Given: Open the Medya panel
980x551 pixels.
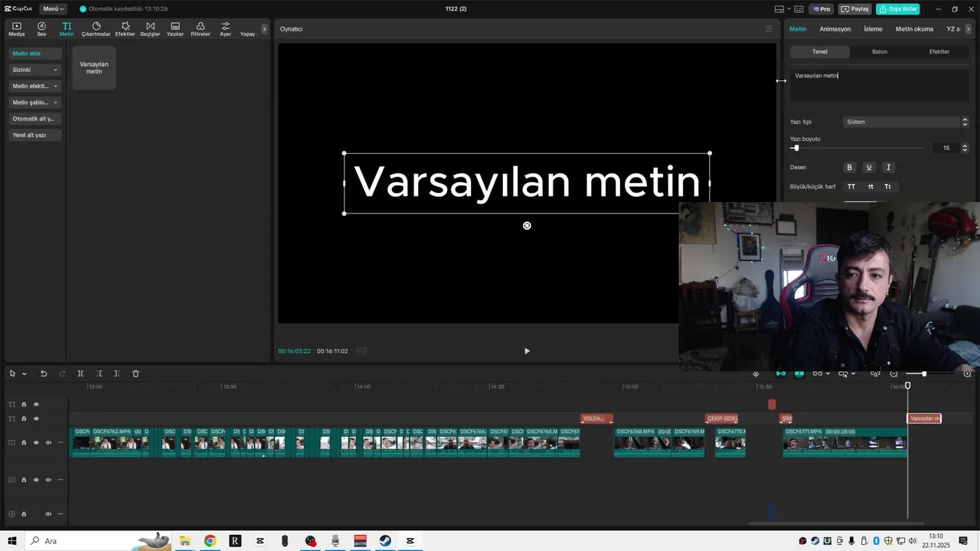Looking at the screenshot, I should 17,29.
